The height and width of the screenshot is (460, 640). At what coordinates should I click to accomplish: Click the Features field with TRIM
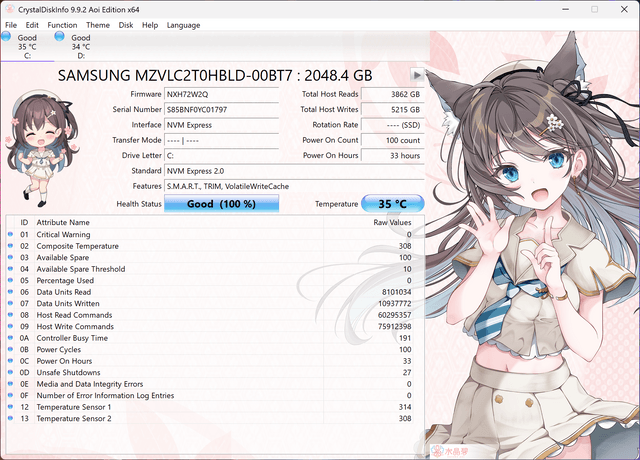(294, 186)
